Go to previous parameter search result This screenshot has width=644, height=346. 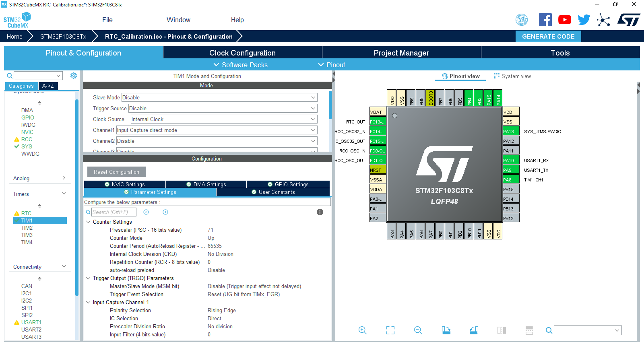click(146, 212)
